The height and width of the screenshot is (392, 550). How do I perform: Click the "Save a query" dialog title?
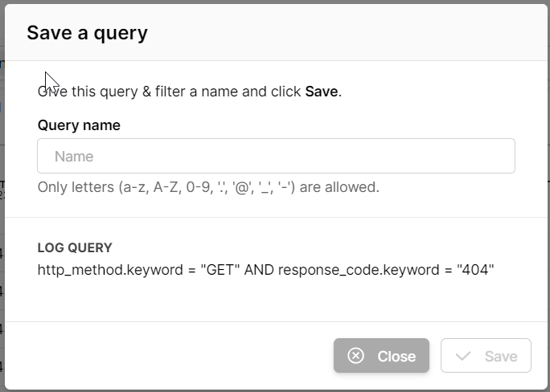87,33
